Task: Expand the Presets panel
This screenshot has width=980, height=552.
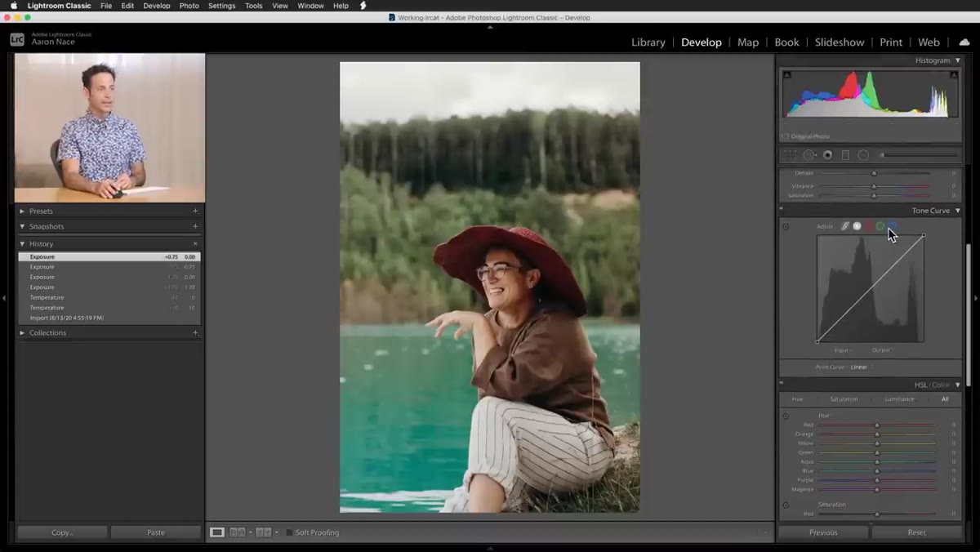Action: pyautogui.click(x=22, y=211)
